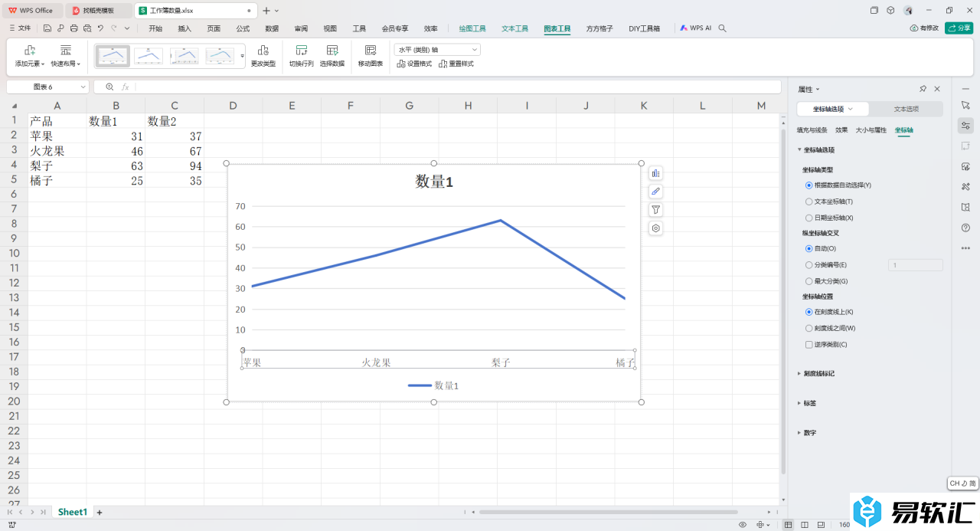Viewport: 980px width, 531px height.
Task: Click the search magnifier in the ribbon
Action: pos(723,28)
